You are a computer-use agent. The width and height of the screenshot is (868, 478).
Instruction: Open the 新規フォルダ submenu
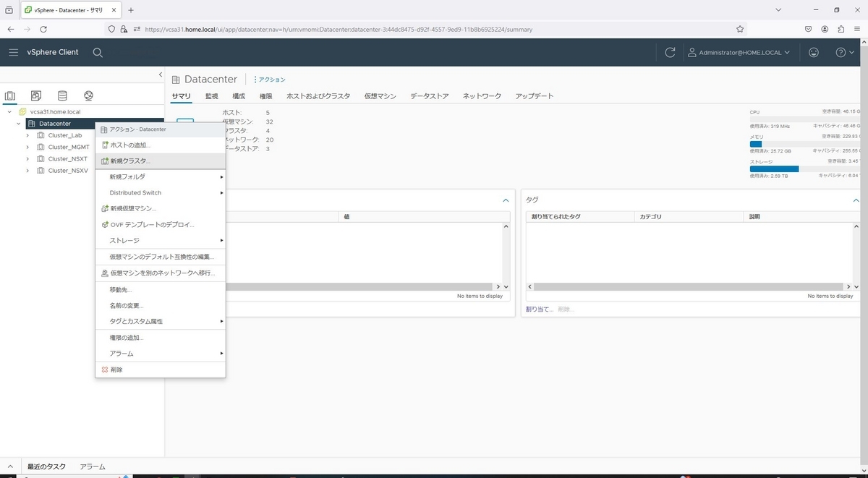[x=161, y=176]
